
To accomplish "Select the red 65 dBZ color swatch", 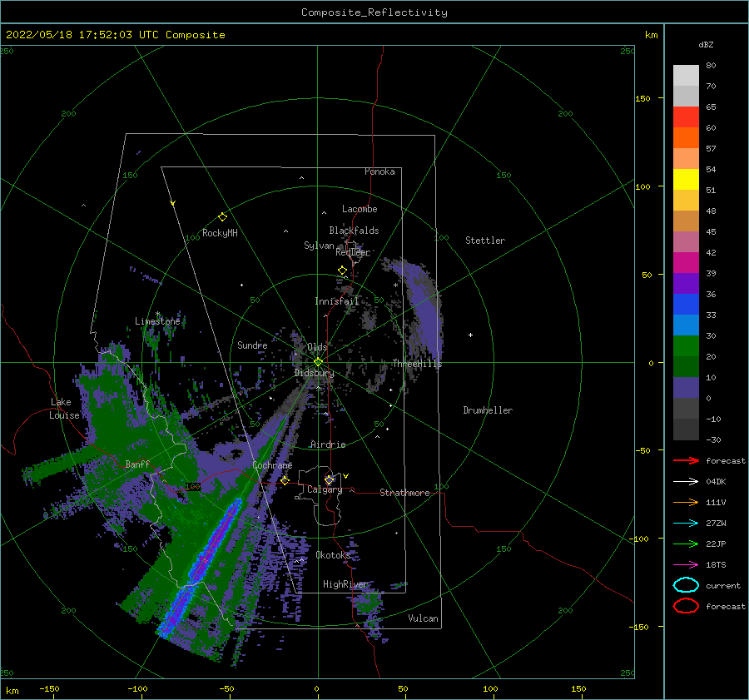I will coord(686,117).
